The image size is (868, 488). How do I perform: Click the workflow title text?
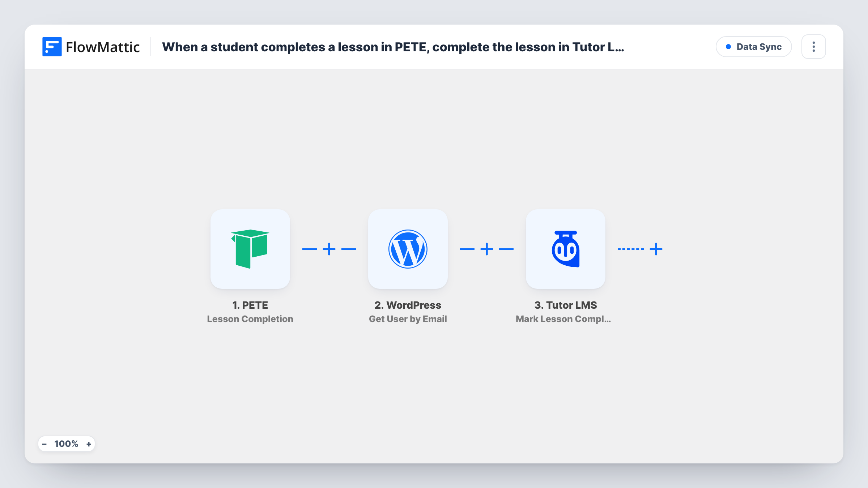click(393, 47)
